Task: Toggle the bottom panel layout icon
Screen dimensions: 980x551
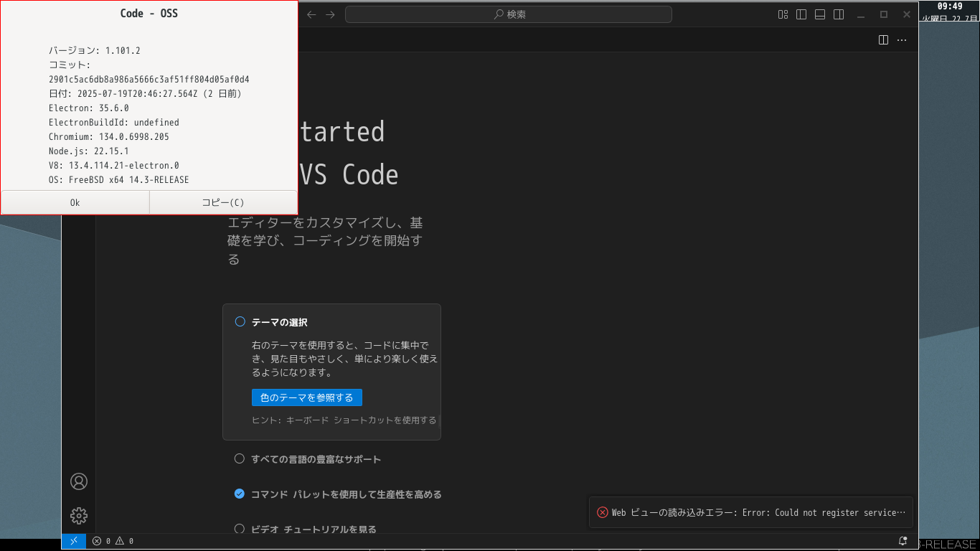Action: [820, 14]
